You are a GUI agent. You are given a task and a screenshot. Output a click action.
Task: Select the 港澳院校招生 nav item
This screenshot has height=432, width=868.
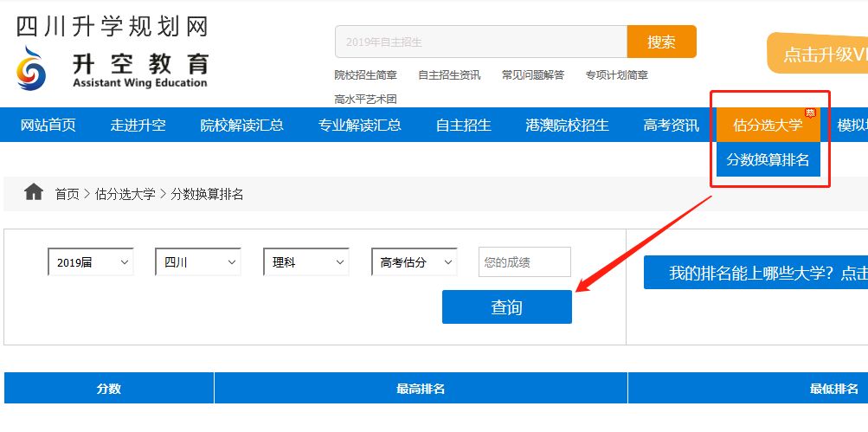(x=567, y=125)
